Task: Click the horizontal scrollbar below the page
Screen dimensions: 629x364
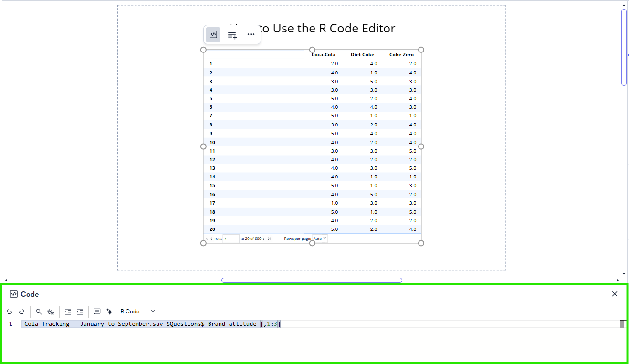Action: 312,280
